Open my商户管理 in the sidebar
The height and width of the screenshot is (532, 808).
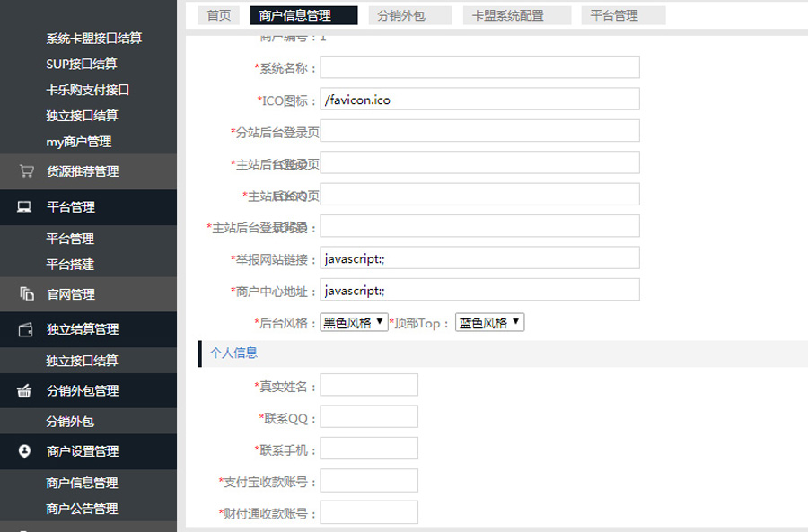(79, 142)
